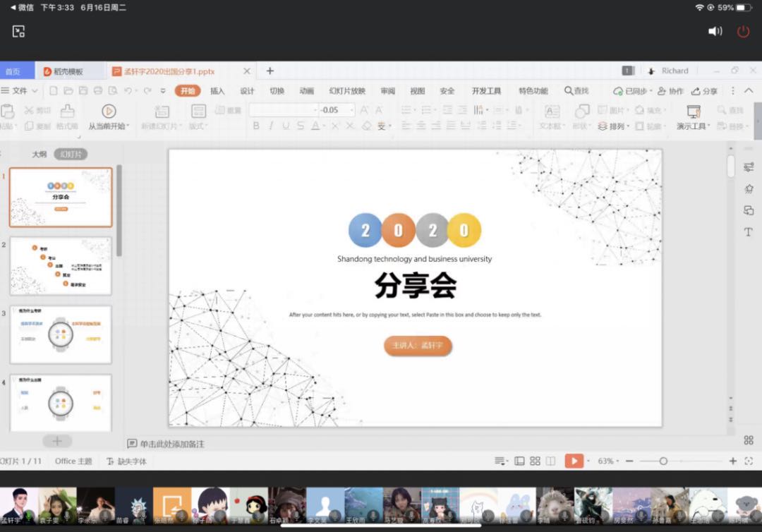The height and width of the screenshot is (532, 762).
Task: Add a new tab with the plus icon
Action: tap(270, 71)
